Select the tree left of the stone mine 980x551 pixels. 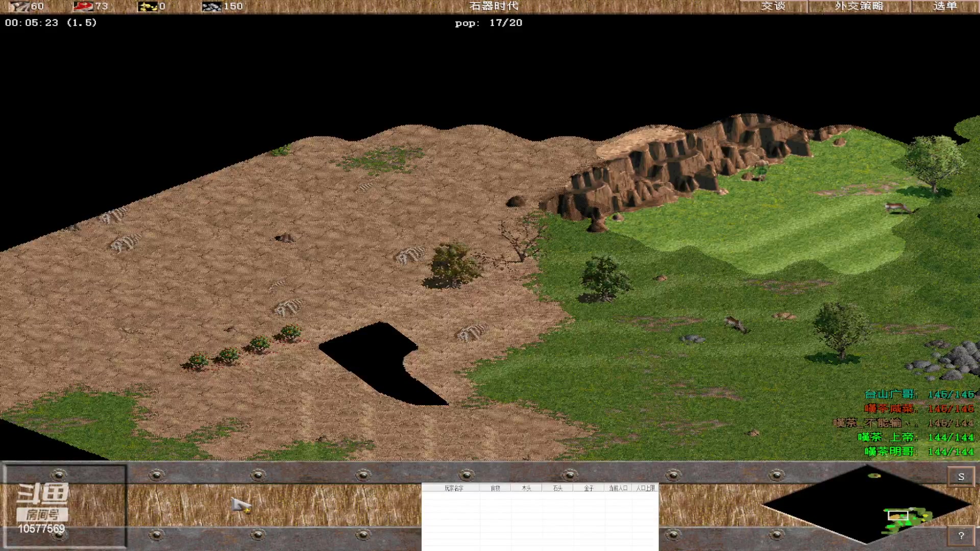tap(840, 331)
